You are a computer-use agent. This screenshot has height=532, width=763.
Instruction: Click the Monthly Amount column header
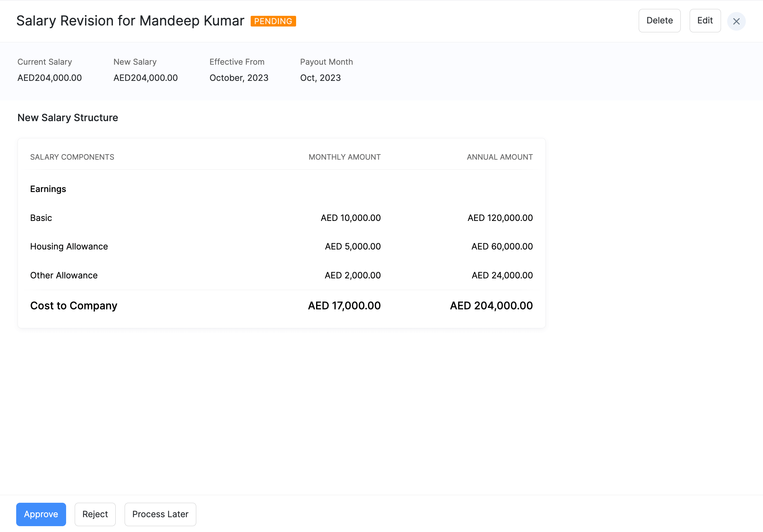click(344, 157)
